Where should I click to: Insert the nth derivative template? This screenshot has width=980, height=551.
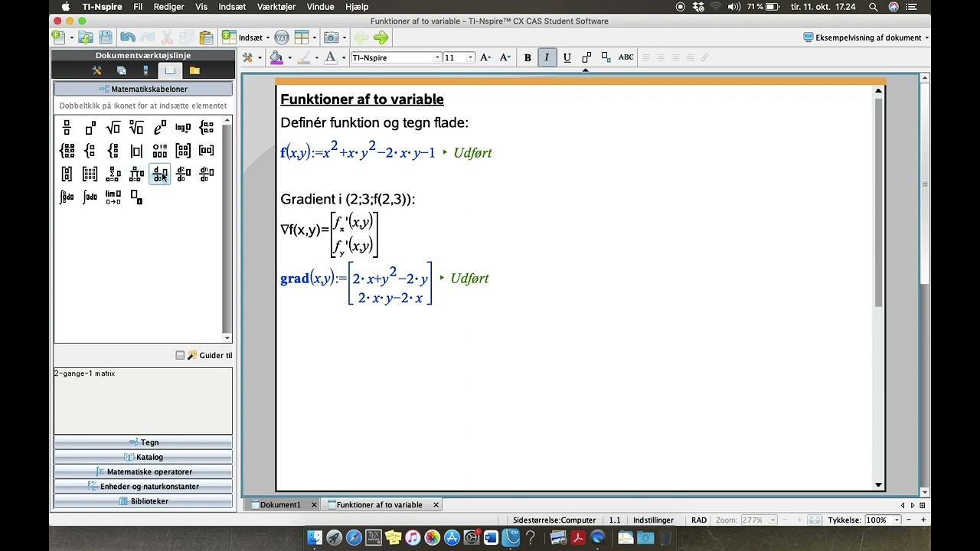[x=207, y=174]
